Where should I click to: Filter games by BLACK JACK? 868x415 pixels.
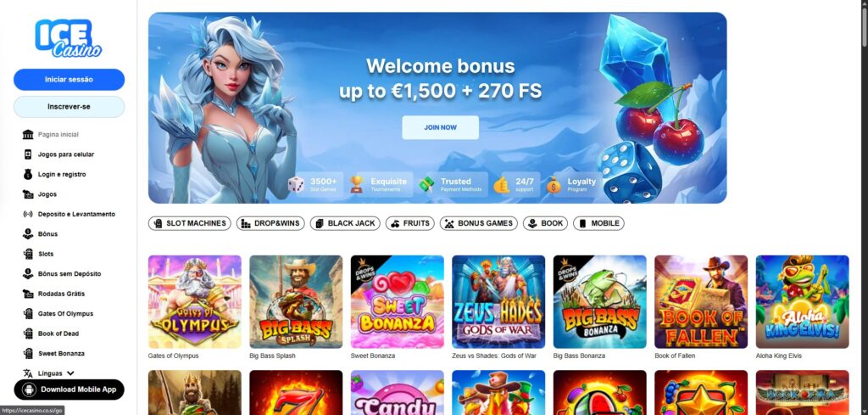(345, 223)
